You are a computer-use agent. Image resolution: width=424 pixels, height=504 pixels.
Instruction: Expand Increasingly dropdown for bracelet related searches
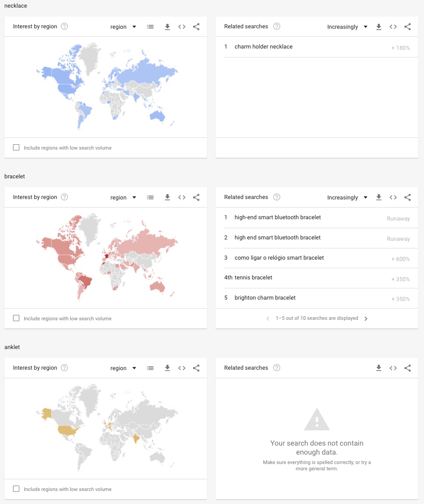pyautogui.click(x=347, y=198)
